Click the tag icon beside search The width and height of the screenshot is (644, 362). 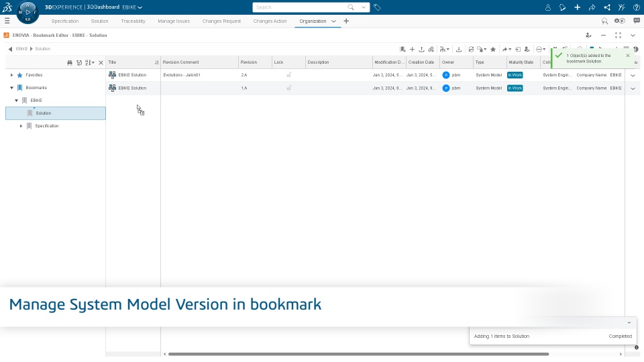click(377, 7)
